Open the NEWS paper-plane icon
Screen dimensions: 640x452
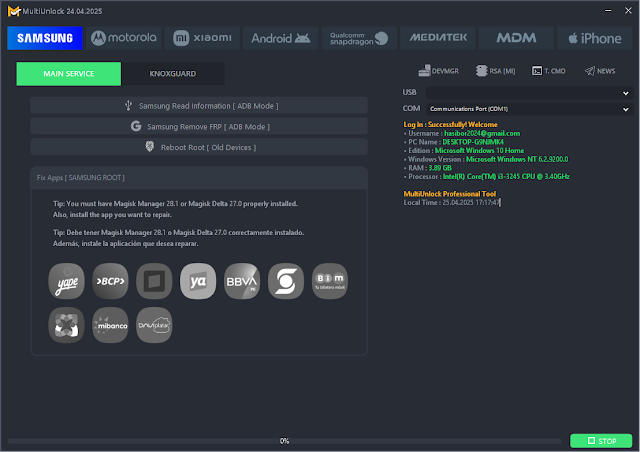coord(600,71)
